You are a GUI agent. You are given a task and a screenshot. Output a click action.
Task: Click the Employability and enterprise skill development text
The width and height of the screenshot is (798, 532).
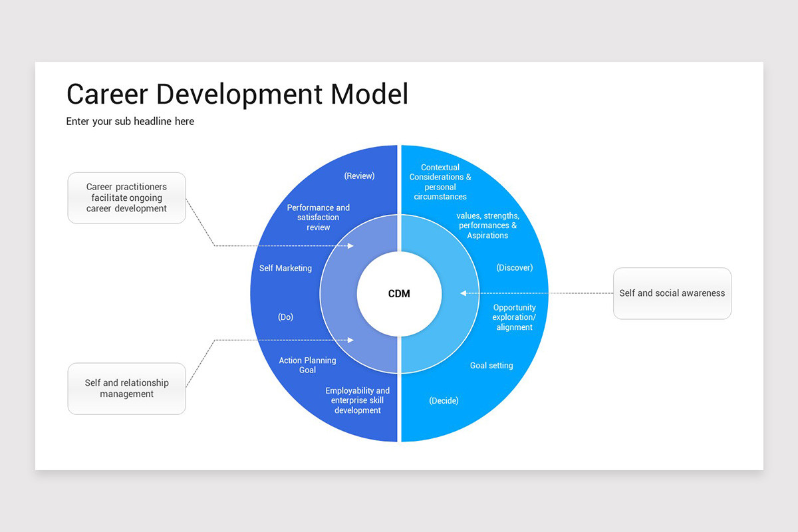coord(358,400)
